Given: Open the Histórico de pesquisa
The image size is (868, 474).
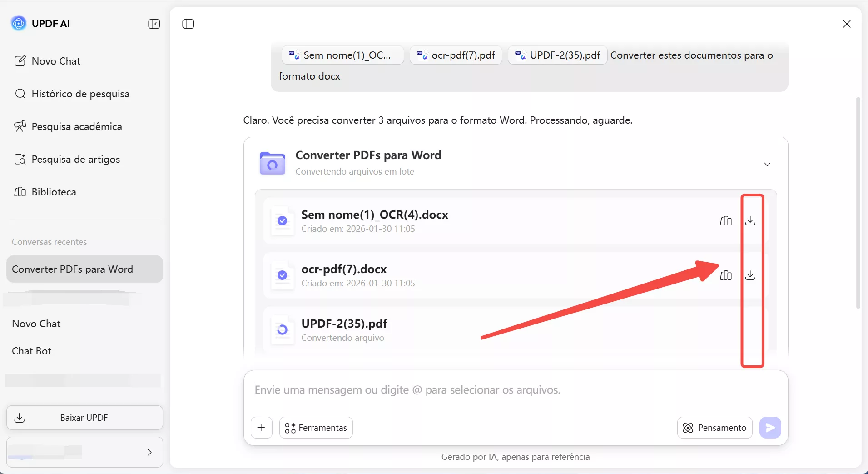Looking at the screenshot, I should 80,94.
